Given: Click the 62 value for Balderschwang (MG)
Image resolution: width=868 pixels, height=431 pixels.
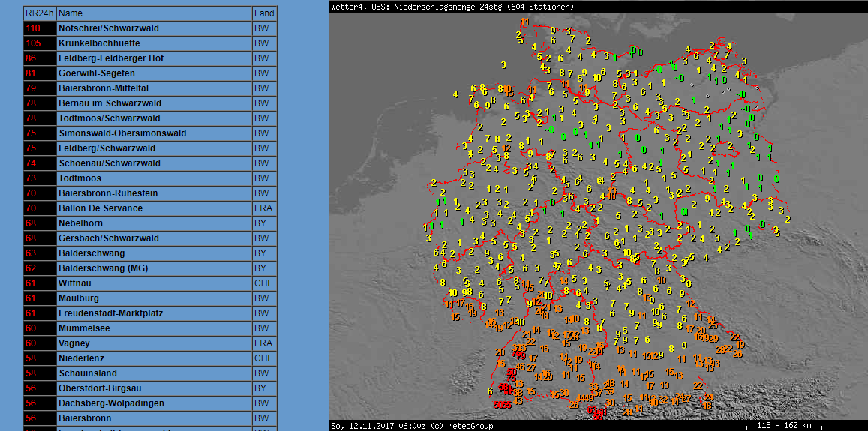Looking at the screenshot, I should pos(31,268).
